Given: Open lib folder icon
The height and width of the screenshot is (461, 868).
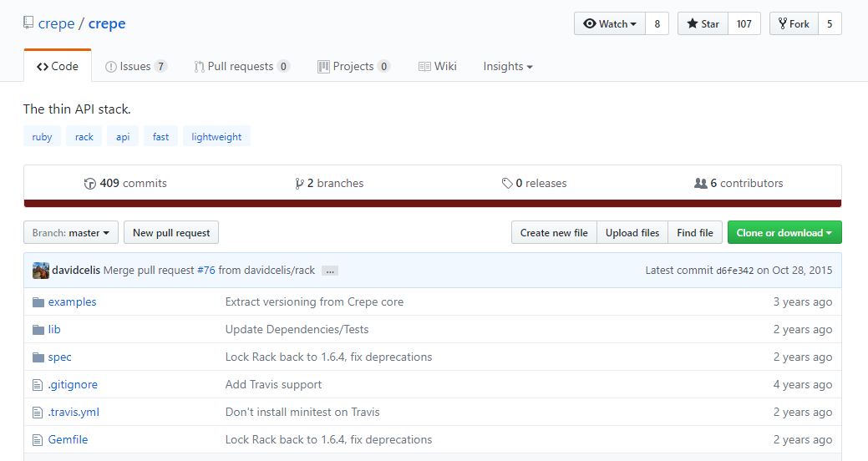Looking at the screenshot, I should 38,330.
